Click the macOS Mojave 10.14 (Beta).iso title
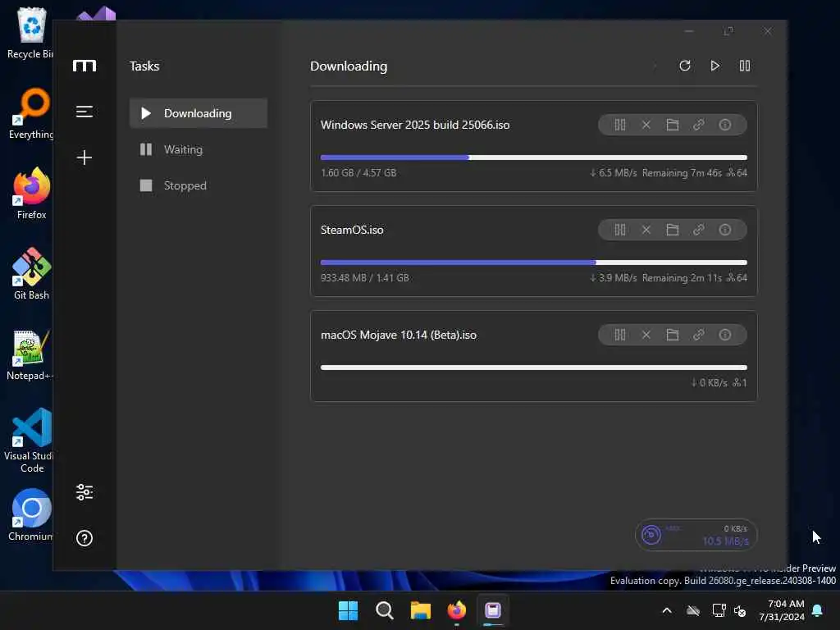 (399, 335)
